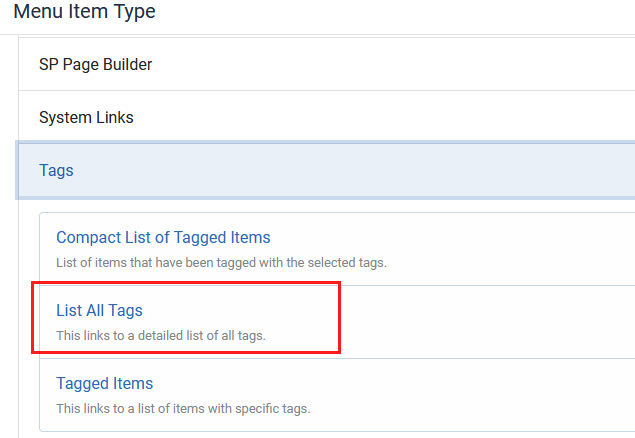This screenshot has height=438, width=635.
Task: Click "List of items that have been tagged" description
Action: click(x=221, y=263)
